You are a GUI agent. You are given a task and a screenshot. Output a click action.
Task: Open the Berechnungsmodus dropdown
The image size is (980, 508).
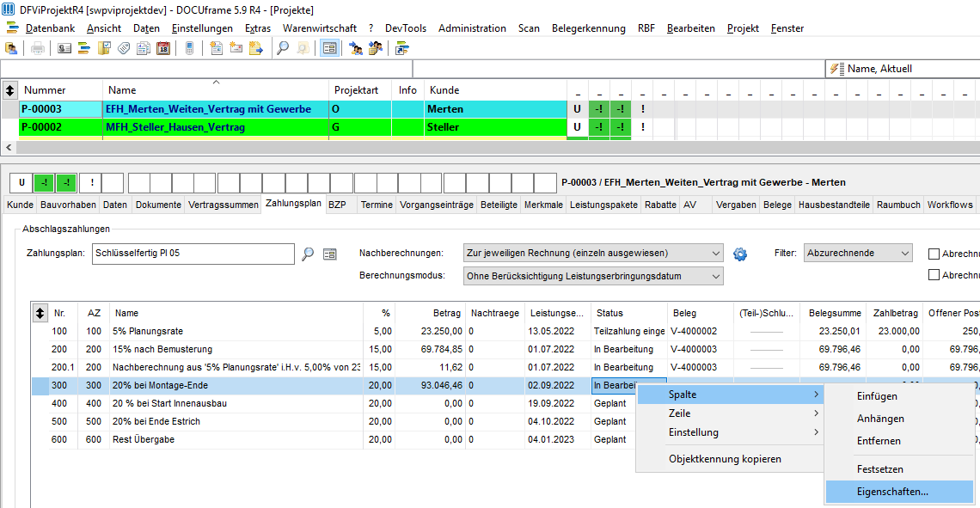(x=593, y=276)
